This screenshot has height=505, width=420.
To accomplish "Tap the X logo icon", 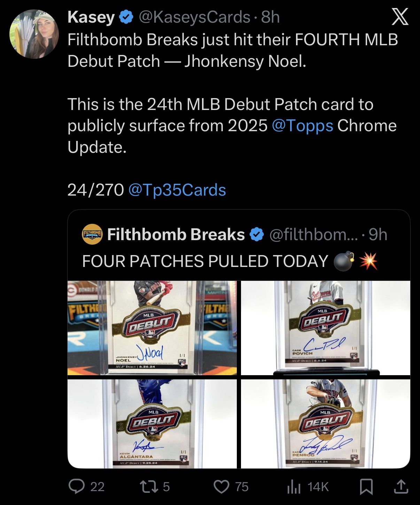I will pyautogui.click(x=400, y=17).
